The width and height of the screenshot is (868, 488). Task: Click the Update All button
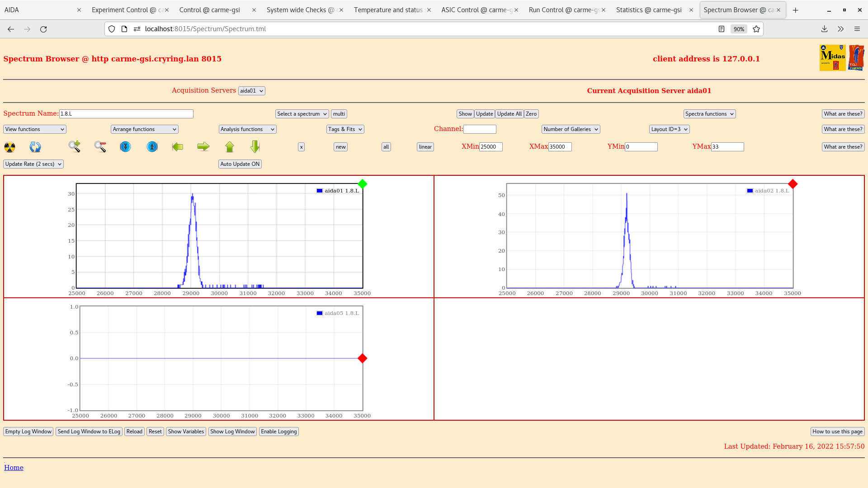(509, 114)
